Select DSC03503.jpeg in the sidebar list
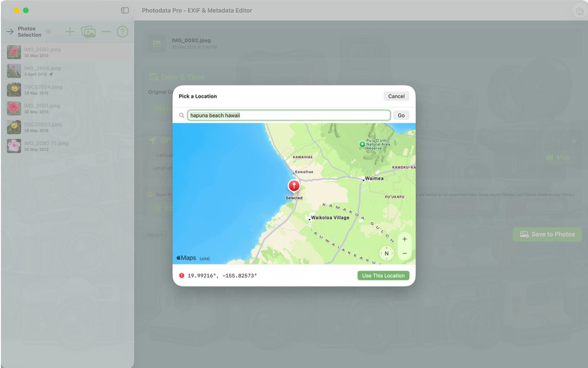Viewport: 588px width, 368px height. coord(67,127)
